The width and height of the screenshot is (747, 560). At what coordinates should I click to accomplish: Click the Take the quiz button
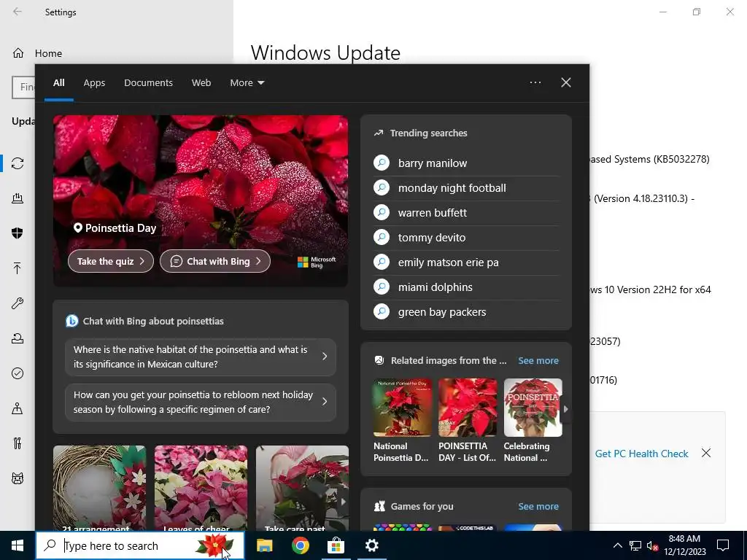point(111,261)
